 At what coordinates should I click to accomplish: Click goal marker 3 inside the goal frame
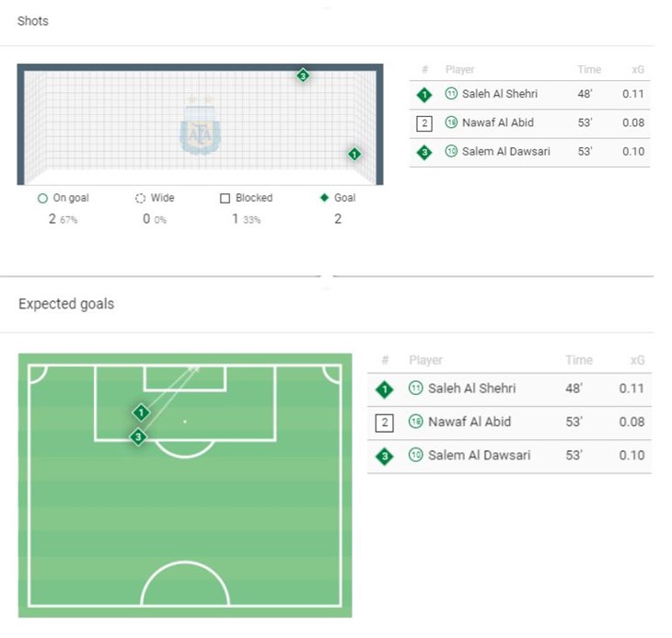click(303, 75)
